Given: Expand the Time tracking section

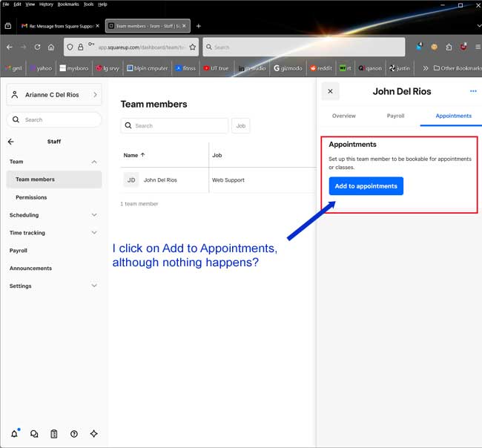Looking at the screenshot, I should coord(94,233).
